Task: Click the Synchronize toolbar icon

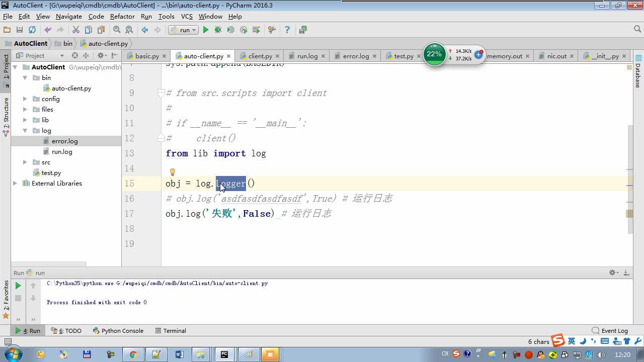Action: coord(32,30)
